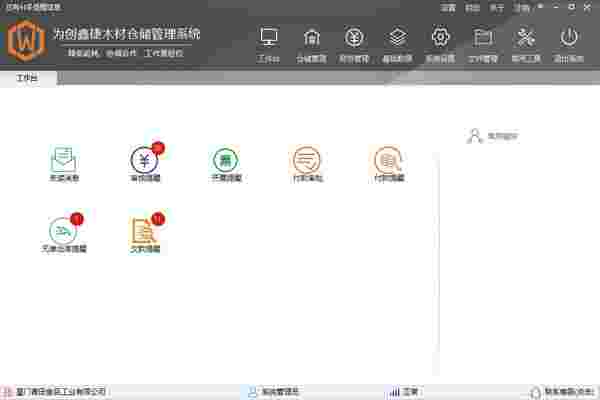This screenshot has width=600, height=400.
Task: Open the orange document reminder with red badge
Action: pos(145,230)
